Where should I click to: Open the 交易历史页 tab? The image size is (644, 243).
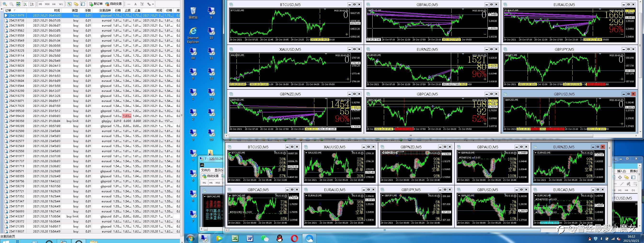coord(8,237)
